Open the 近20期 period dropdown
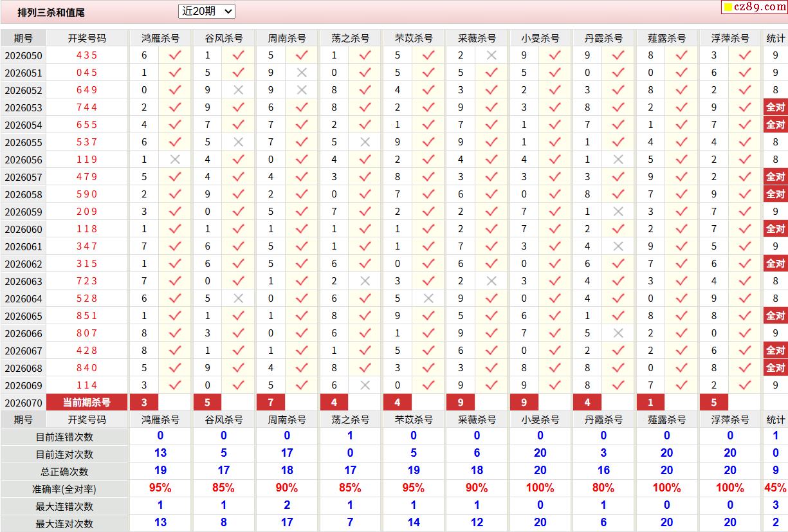The height and width of the screenshot is (532, 788). click(x=206, y=11)
